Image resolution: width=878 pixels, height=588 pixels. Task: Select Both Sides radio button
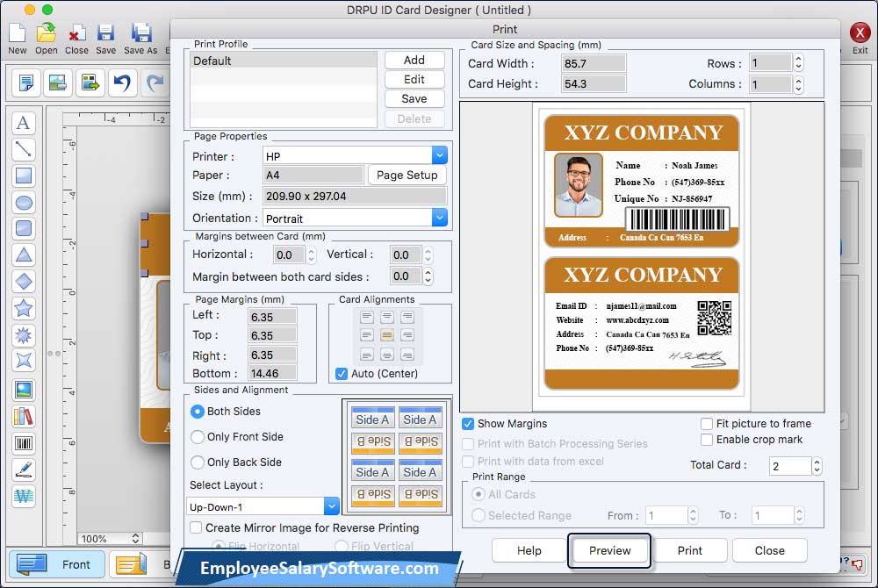coord(197,412)
